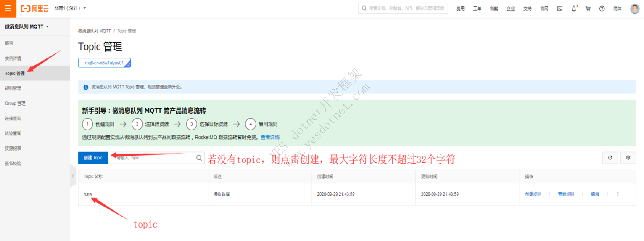The image size is (644, 241).
Task: Expand the 微消息队列 MQTT product dropdown
Action: pyautogui.click(x=27, y=26)
